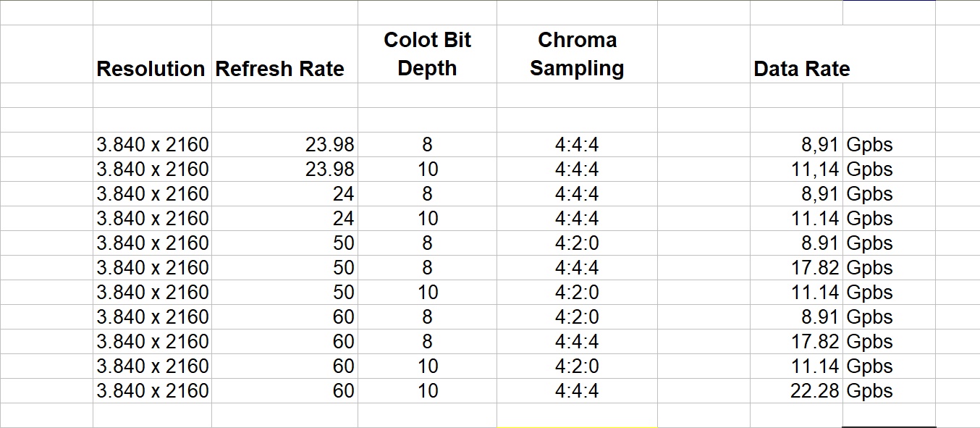The image size is (980, 428).
Task: Select the Chroma Sampling header cell
Action: 577,54
